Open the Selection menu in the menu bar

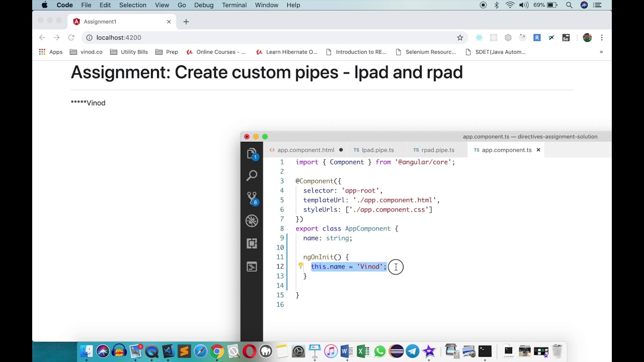133,5
